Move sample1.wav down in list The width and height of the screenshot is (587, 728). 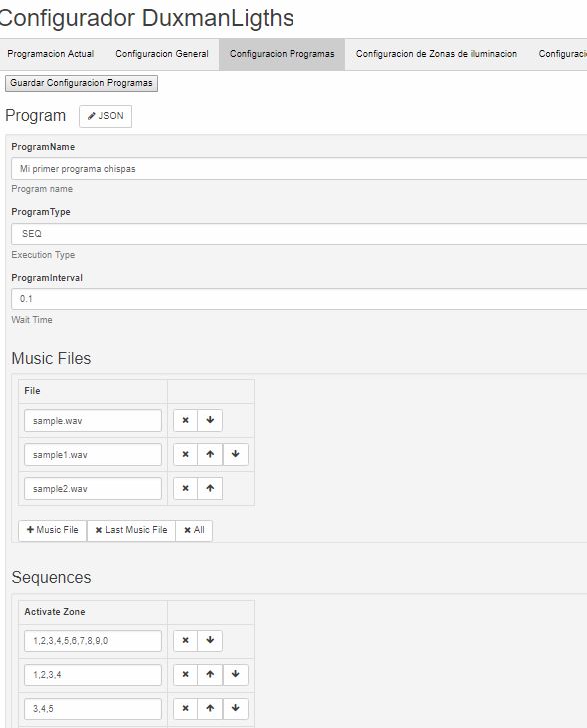tap(236, 454)
